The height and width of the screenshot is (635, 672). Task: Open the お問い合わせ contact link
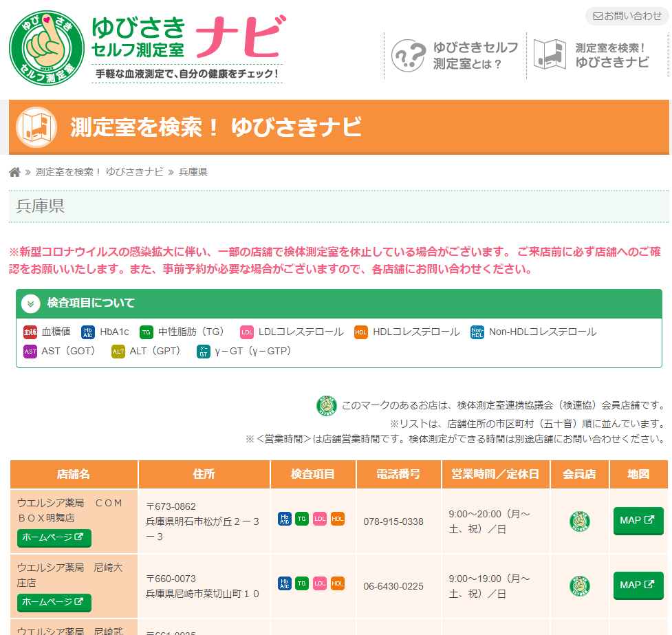[627, 16]
